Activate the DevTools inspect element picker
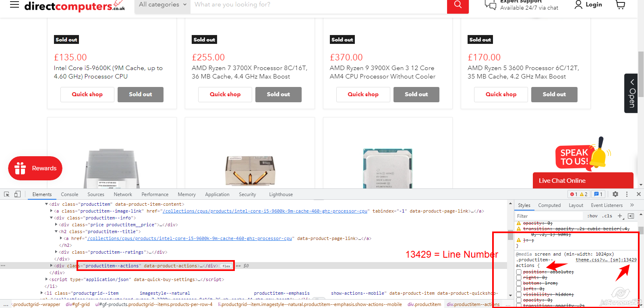Image resolution: width=644 pixels, height=308 pixels. coord(7,194)
